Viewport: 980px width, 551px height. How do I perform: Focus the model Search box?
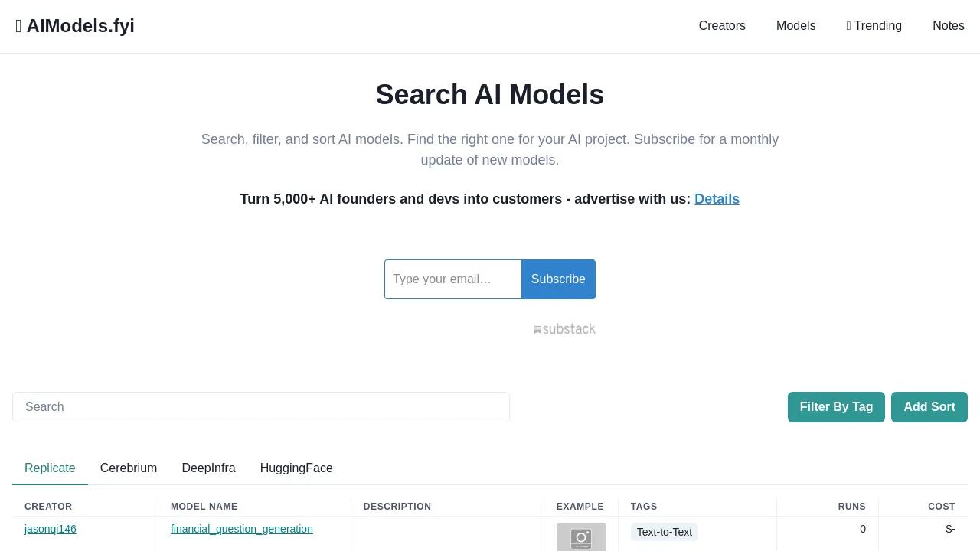(x=260, y=407)
